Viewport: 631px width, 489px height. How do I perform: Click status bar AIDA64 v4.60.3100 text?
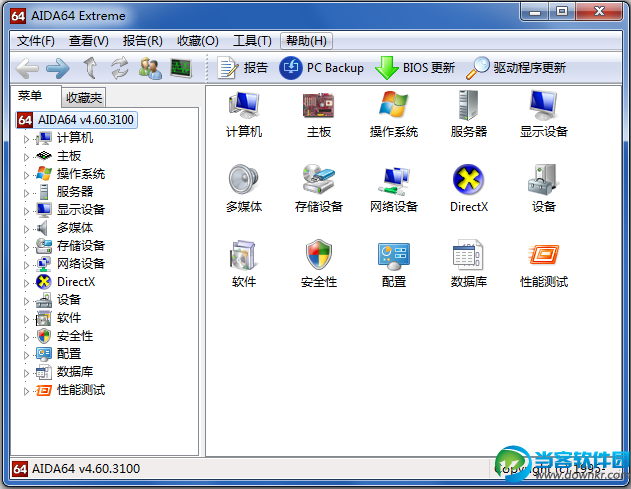tap(86, 469)
